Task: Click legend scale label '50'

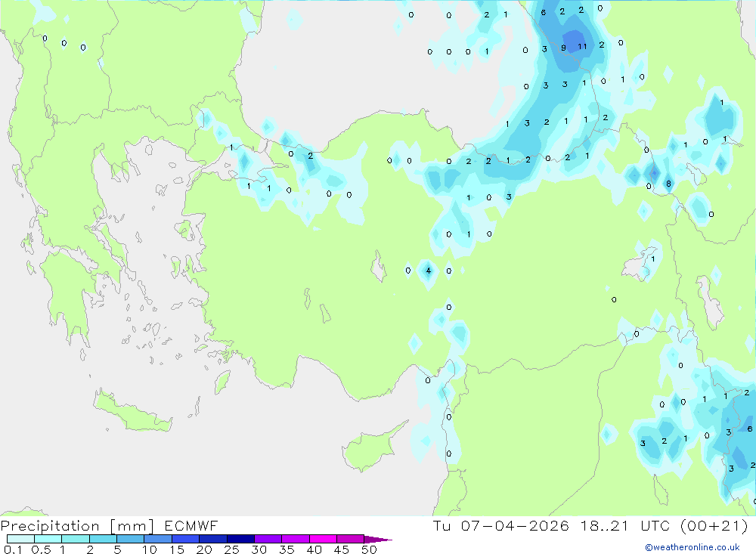Action: pos(369,549)
